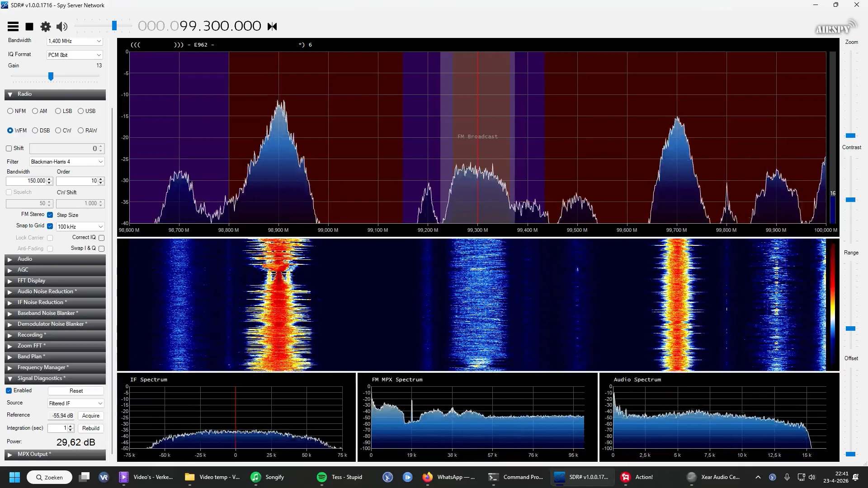Open the IQ Format dropdown
Image resolution: width=868 pixels, height=488 pixels.
pyautogui.click(x=75, y=55)
